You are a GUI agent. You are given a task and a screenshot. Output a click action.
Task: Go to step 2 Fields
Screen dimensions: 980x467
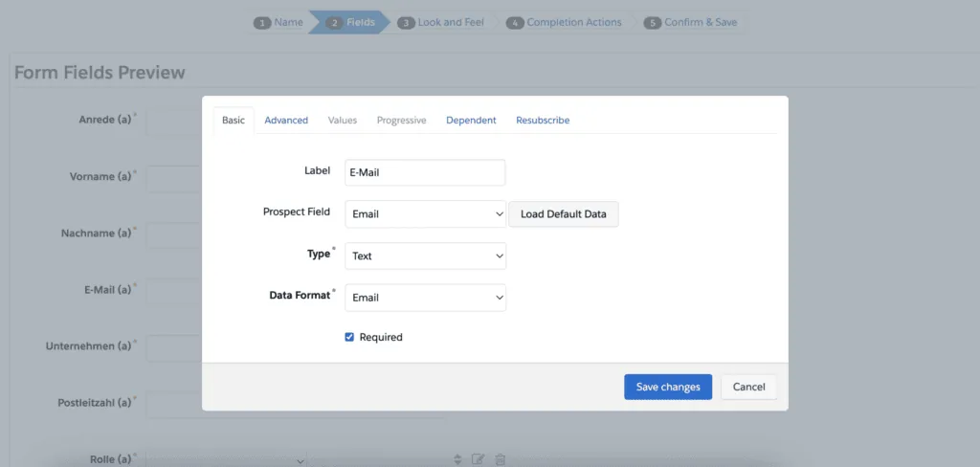click(x=351, y=23)
